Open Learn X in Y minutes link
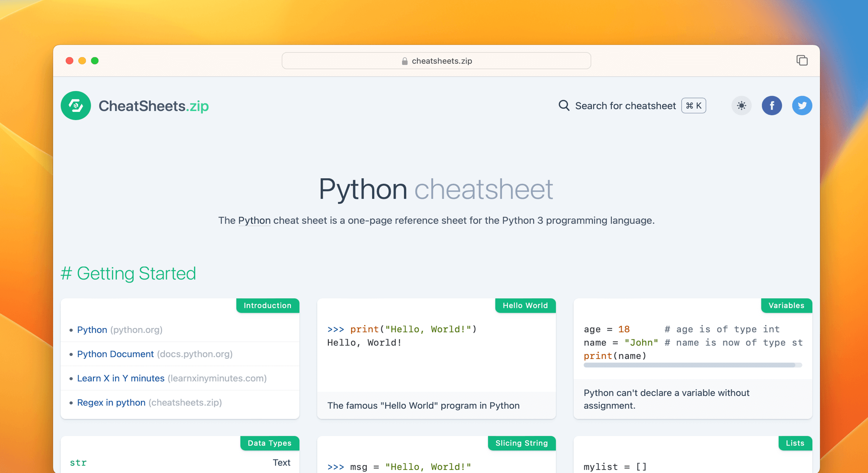The width and height of the screenshot is (868, 473). pos(121,378)
